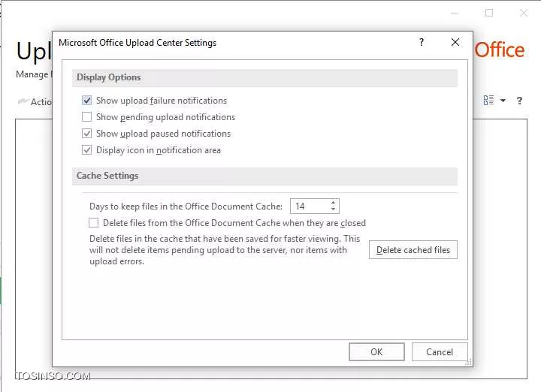Click the days to keep files field
The image size is (541, 392).
(314, 207)
